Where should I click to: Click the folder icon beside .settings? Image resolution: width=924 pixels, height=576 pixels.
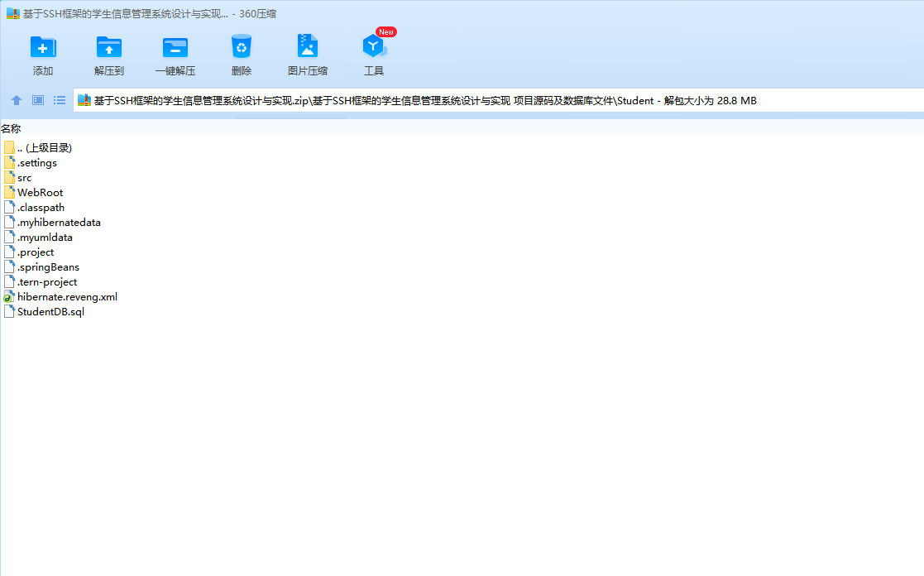click(x=9, y=163)
